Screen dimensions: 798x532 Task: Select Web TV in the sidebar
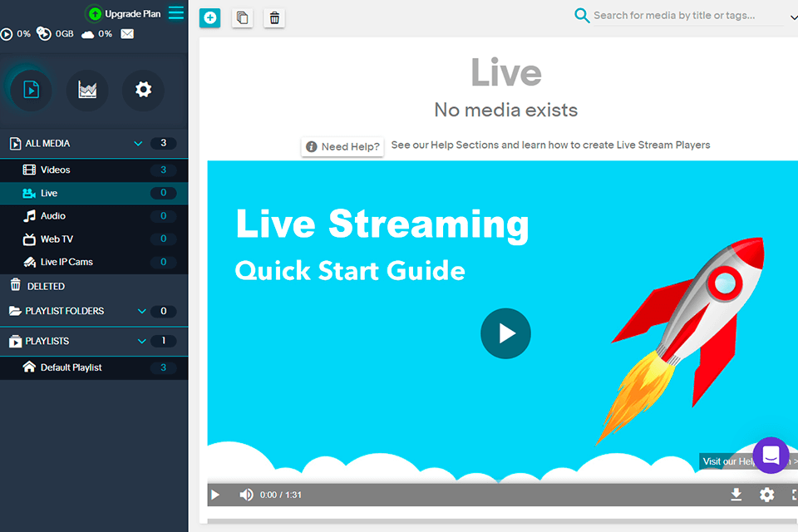click(x=94, y=239)
